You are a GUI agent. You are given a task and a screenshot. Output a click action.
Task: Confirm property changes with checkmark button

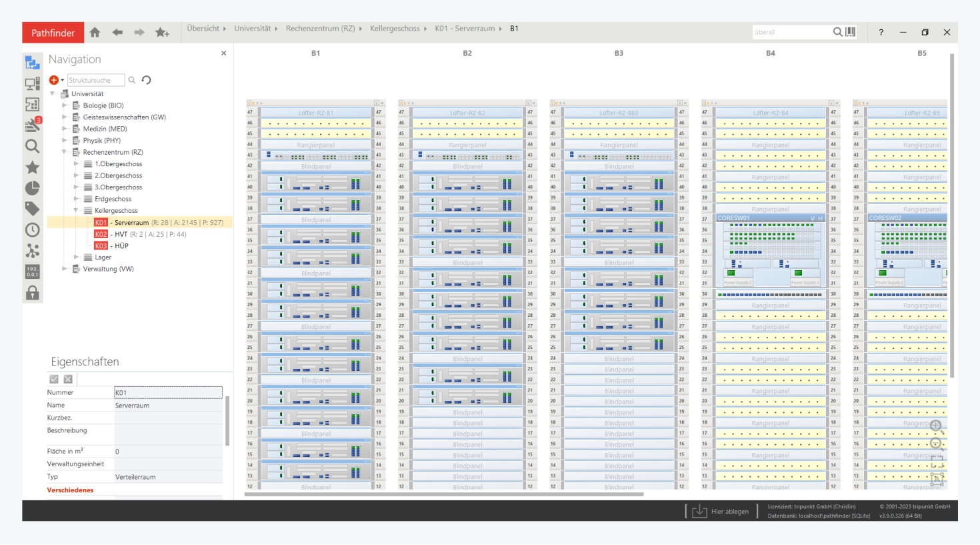[54, 379]
